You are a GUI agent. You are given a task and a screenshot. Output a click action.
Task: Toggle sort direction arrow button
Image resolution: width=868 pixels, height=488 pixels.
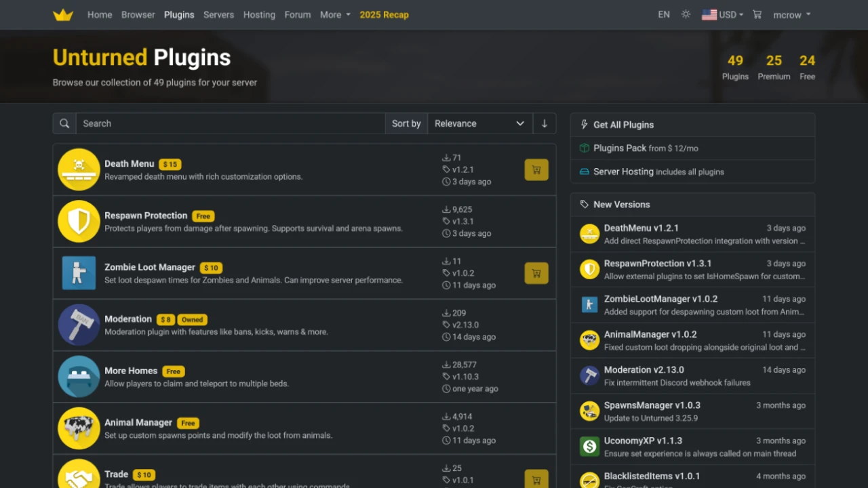point(544,123)
